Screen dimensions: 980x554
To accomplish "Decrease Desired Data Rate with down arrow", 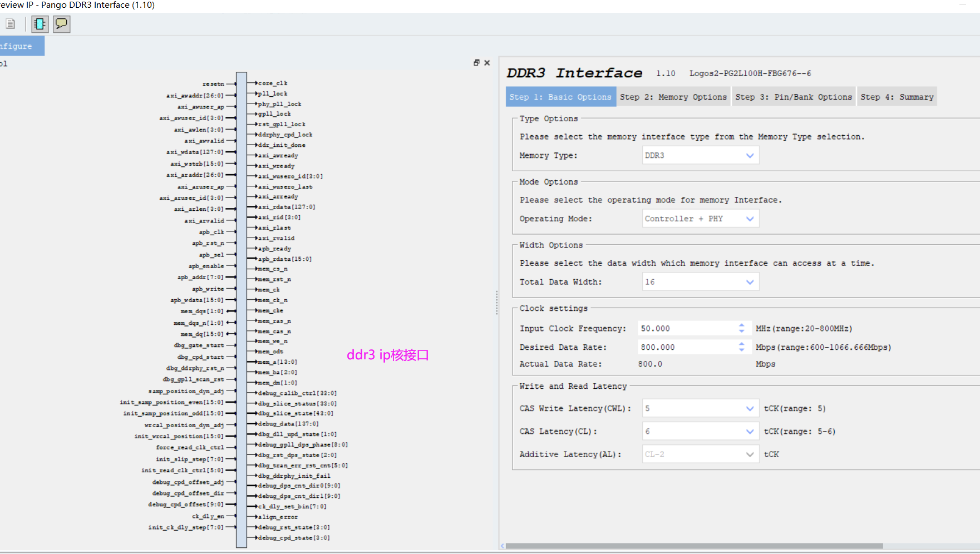I will click(742, 350).
